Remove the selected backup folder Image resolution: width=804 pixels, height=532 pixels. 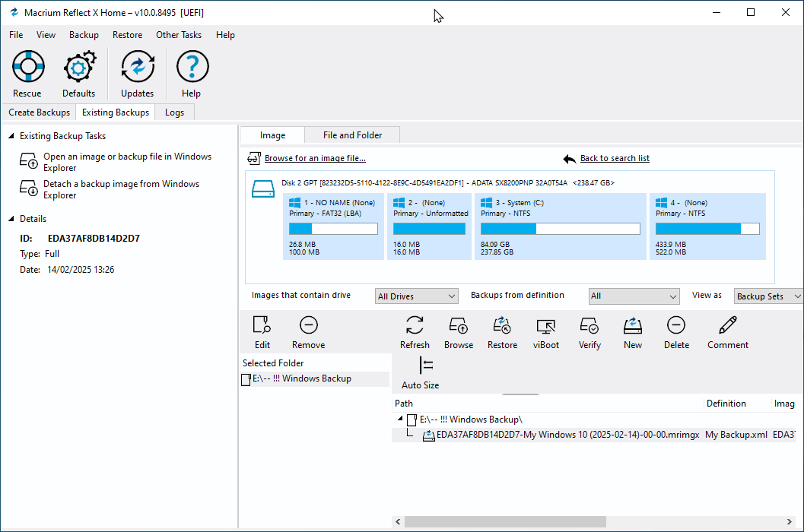(309, 325)
